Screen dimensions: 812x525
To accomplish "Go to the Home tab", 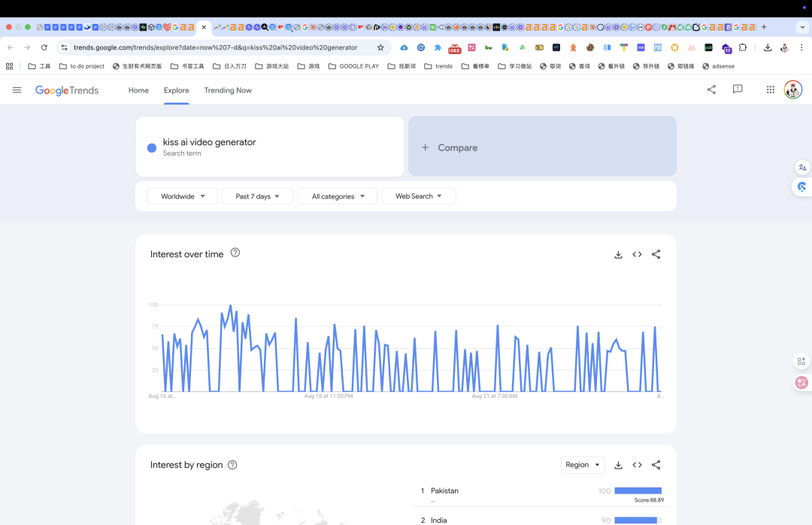I will pyautogui.click(x=138, y=90).
